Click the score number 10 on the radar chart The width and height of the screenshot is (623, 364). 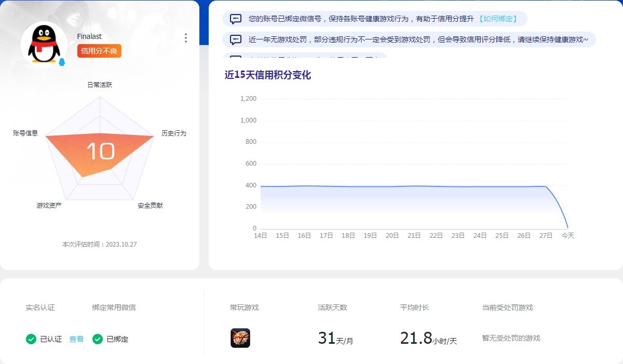[x=102, y=151]
